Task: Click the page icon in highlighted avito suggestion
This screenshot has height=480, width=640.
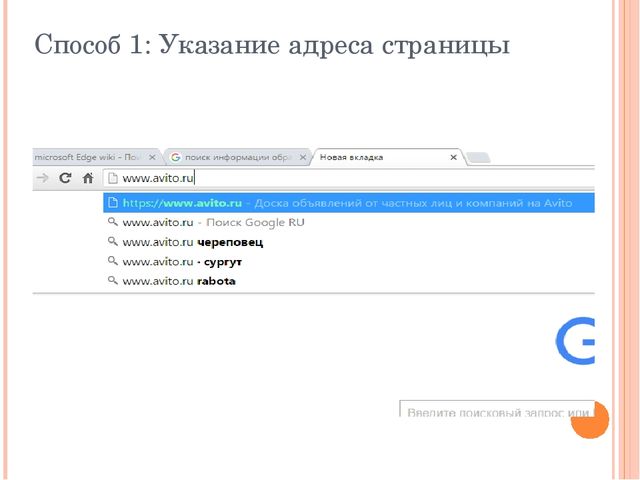Action: coord(113,203)
